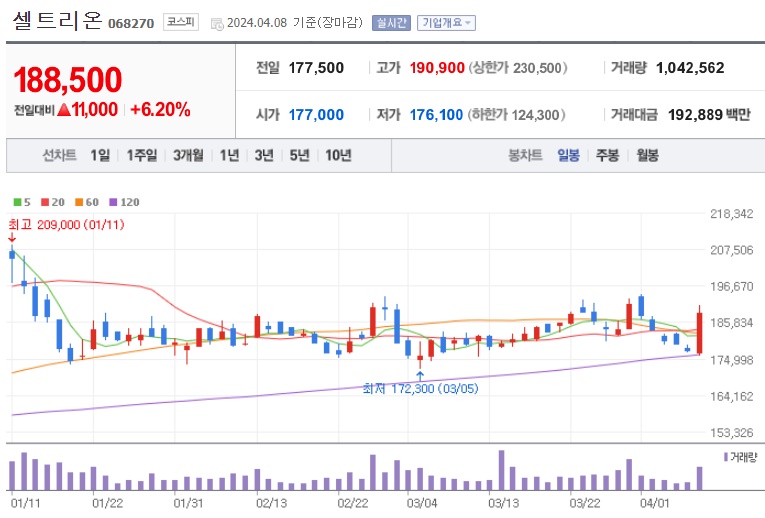
Task: Click the 코스피 market badge
Action: click(181, 22)
